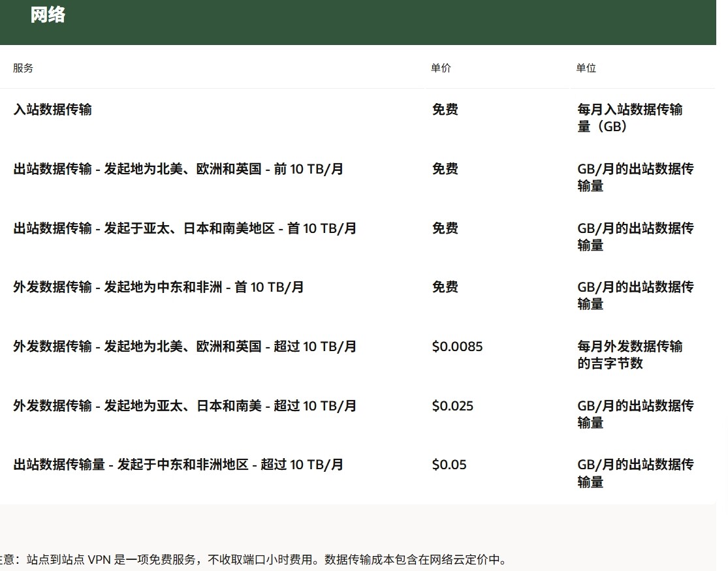Click 每月入站数据传输量（GB）unit cell
The height and width of the screenshot is (571, 728).
629,118
